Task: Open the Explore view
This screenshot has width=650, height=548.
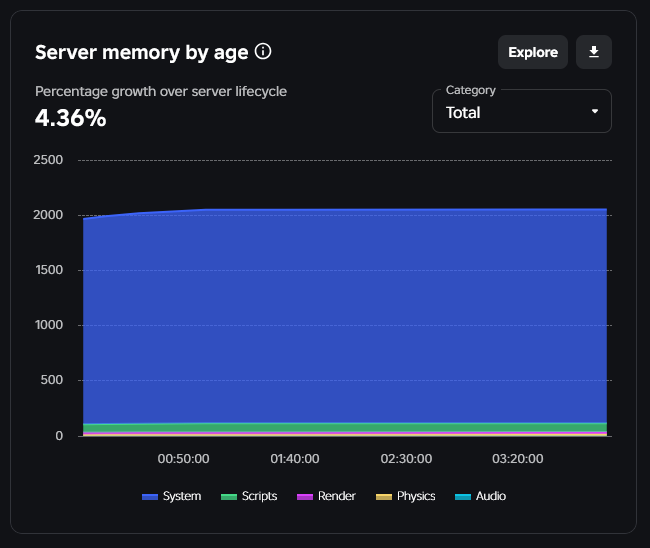Action: click(x=533, y=52)
